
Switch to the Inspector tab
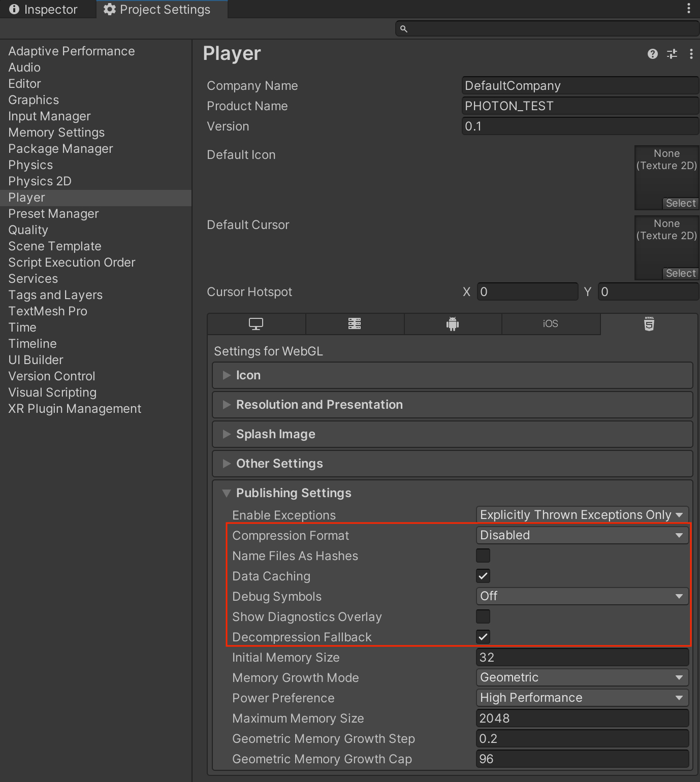click(x=48, y=9)
